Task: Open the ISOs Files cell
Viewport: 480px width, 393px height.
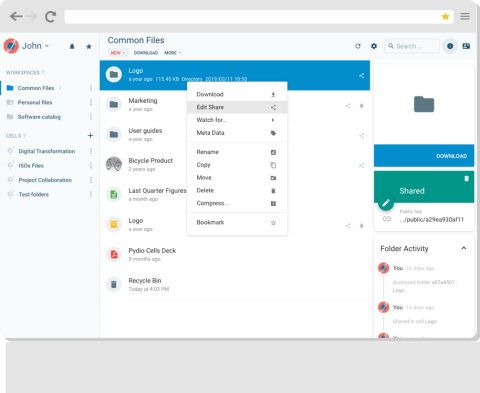Action: (x=31, y=166)
